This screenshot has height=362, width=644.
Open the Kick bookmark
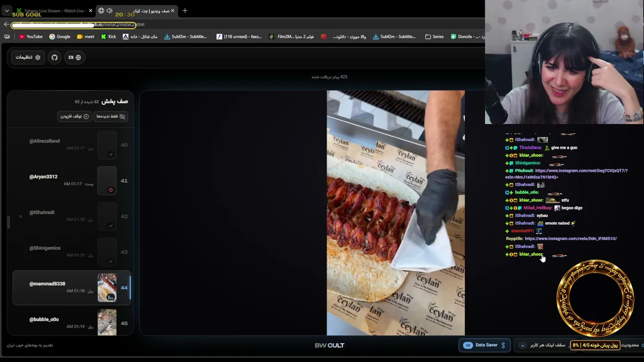click(108, 37)
